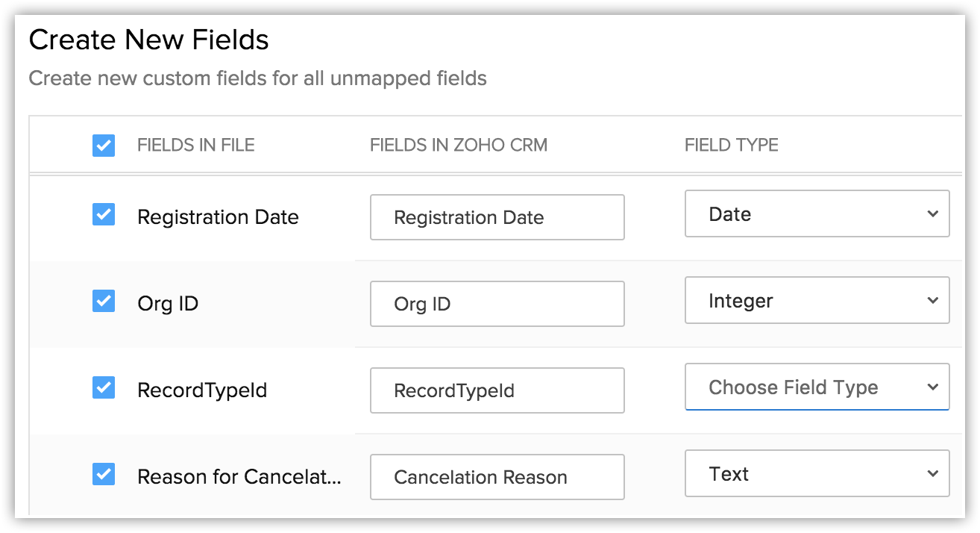
Task: Uncheck the Reason for Cancelation checkbox
Action: point(104,475)
